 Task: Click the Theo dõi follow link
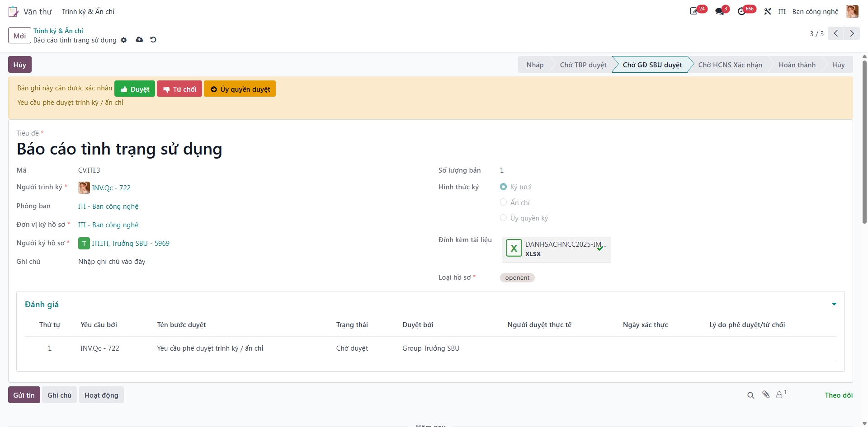tap(839, 395)
